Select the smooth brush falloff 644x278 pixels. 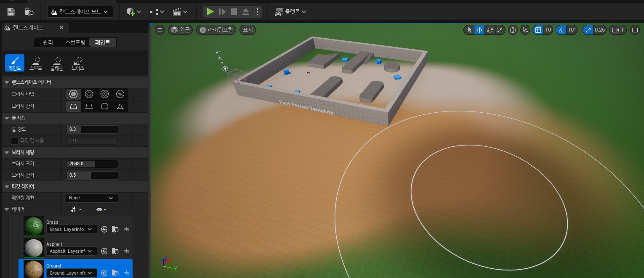(x=73, y=106)
